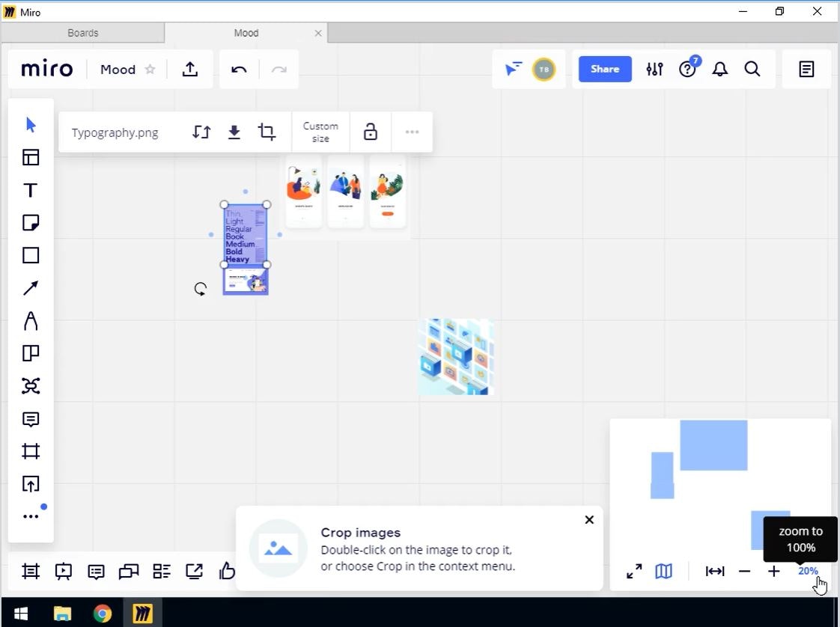Select the Comment tool in left toolbar

pos(31,419)
